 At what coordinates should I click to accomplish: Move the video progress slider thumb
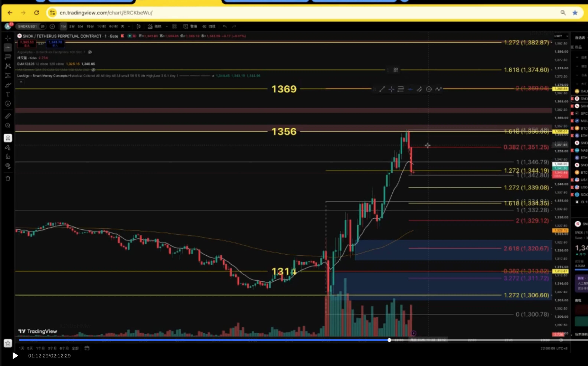coord(389,340)
